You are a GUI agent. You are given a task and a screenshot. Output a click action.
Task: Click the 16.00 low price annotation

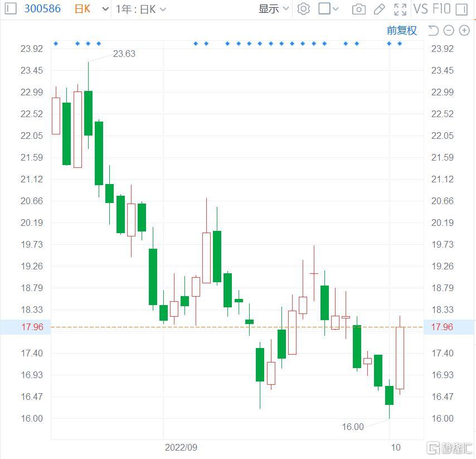353,427
